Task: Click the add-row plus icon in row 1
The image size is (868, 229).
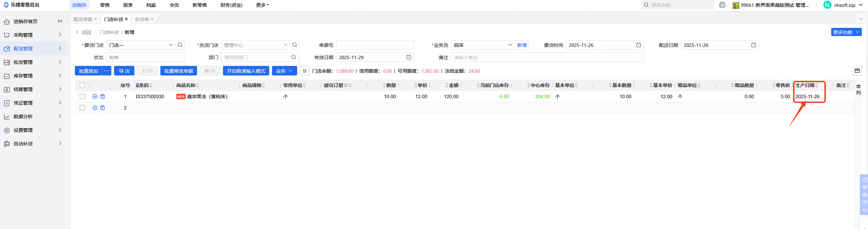Action: tap(95, 97)
